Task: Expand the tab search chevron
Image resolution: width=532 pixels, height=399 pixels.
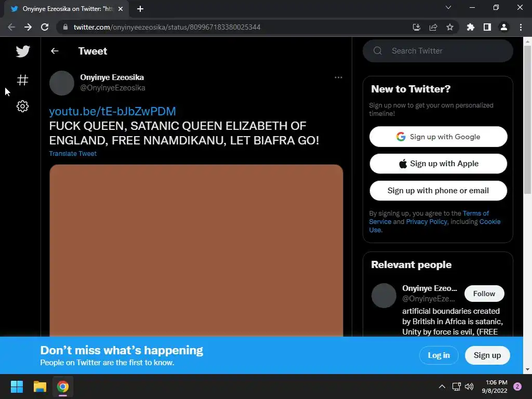Action: pyautogui.click(x=448, y=7)
